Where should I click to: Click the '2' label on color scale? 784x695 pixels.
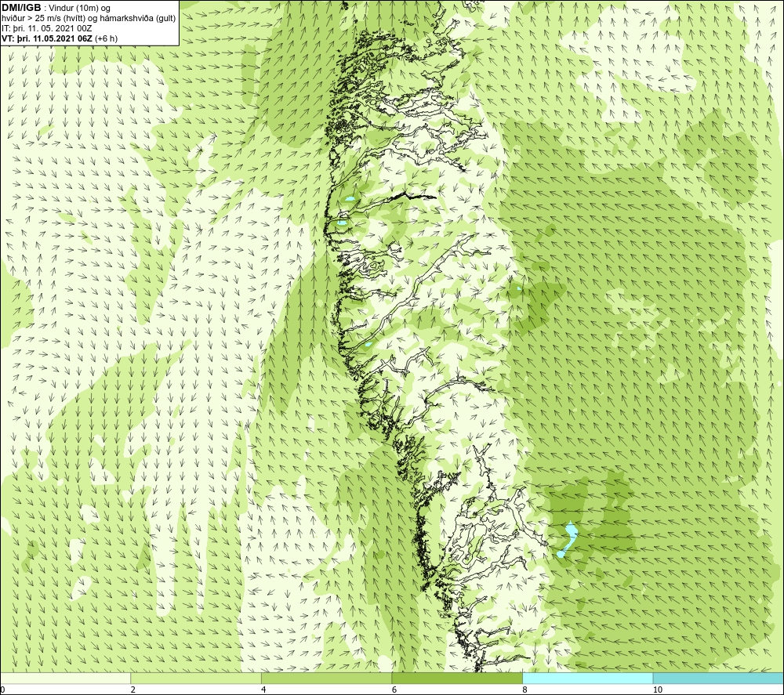133,690
